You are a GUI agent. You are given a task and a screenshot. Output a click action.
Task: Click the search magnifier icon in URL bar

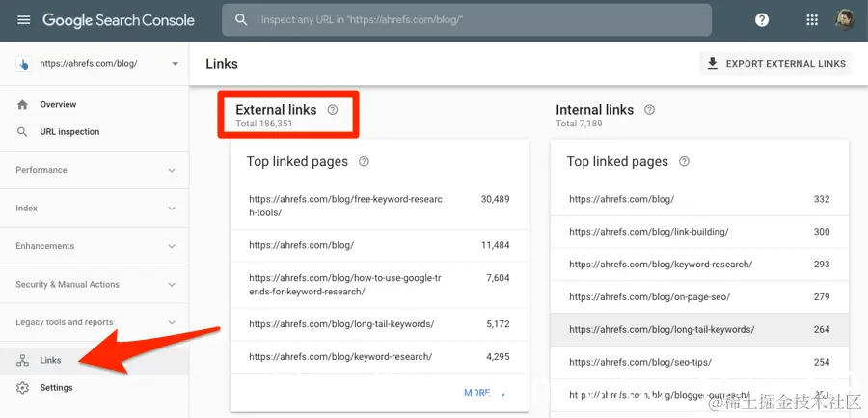coord(241,20)
